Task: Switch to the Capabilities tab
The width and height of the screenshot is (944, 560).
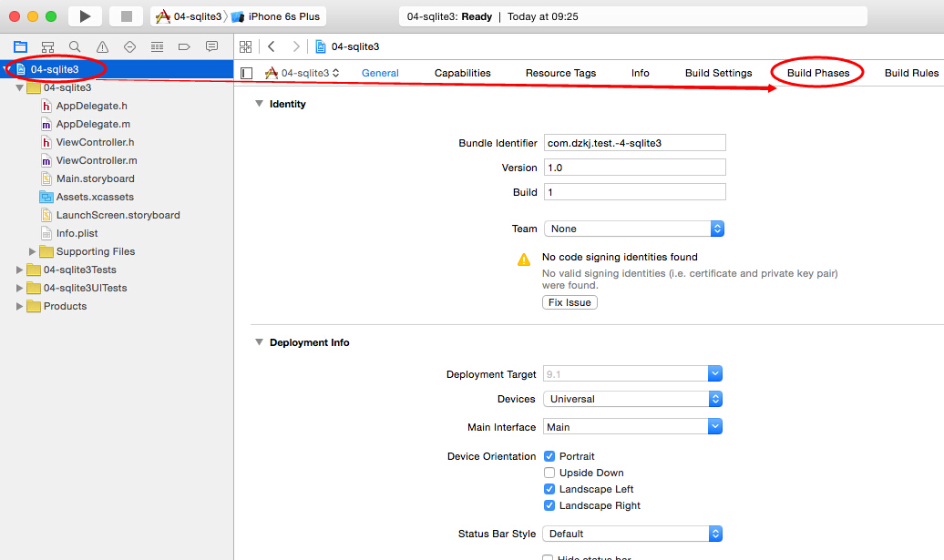Action: (x=462, y=73)
